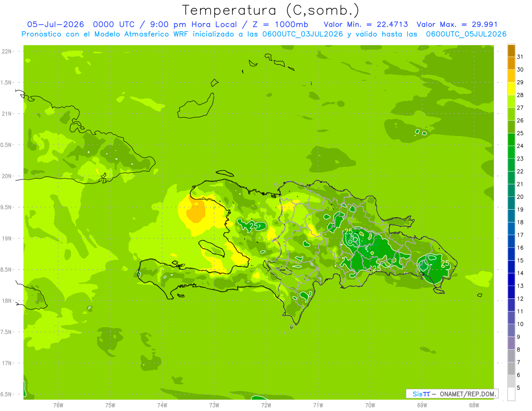
Task: Click the "72W" longitude label
Action: (x=266, y=405)
